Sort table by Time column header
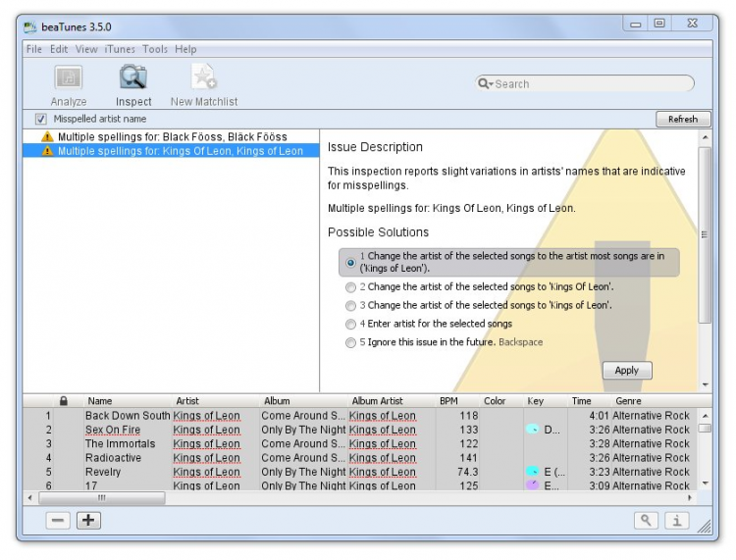 click(590, 401)
